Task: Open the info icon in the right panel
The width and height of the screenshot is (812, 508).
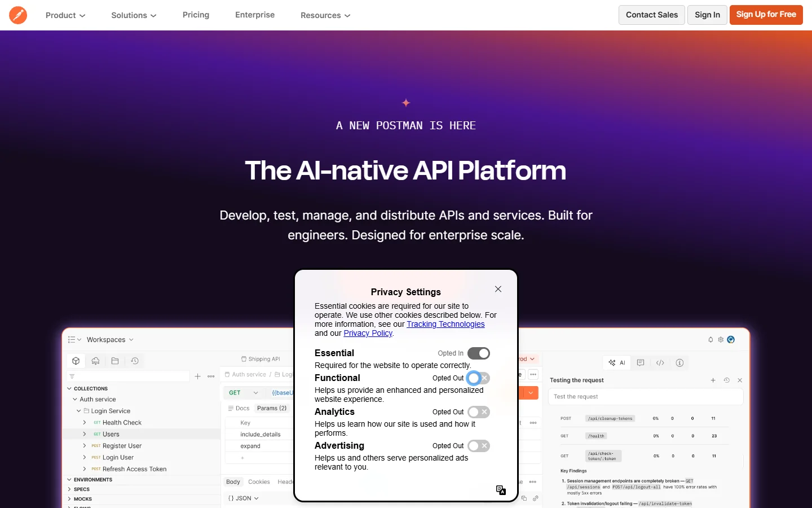Action: (x=679, y=363)
